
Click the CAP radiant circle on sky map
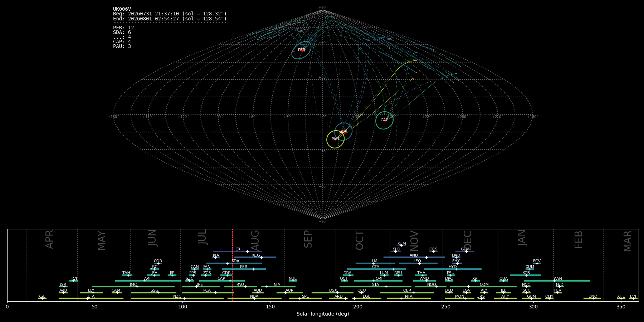(x=384, y=120)
